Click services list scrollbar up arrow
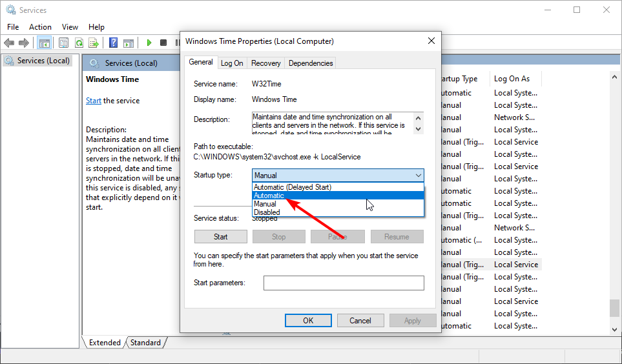 614,77
